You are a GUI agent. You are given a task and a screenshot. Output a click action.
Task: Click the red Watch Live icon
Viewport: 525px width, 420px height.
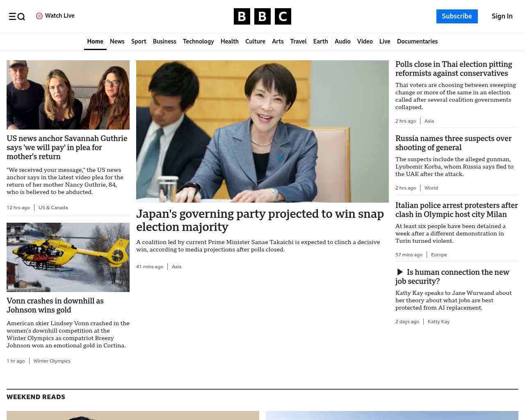pos(39,16)
